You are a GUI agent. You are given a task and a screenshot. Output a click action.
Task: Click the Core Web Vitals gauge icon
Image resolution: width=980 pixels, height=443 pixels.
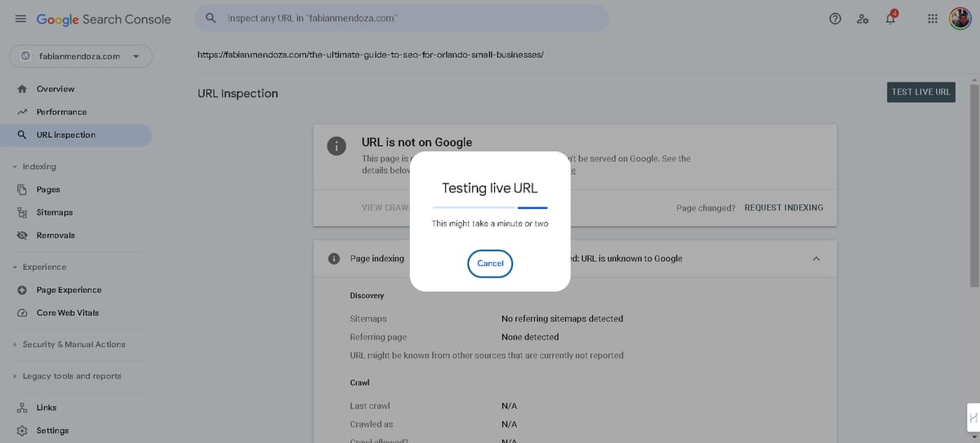click(22, 312)
